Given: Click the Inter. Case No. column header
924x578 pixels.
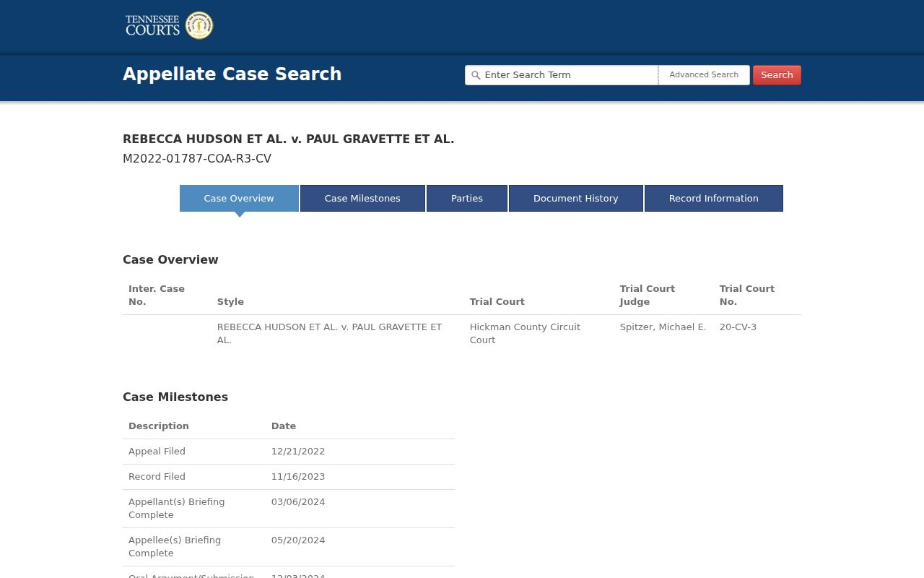Looking at the screenshot, I should click(157, 296).
